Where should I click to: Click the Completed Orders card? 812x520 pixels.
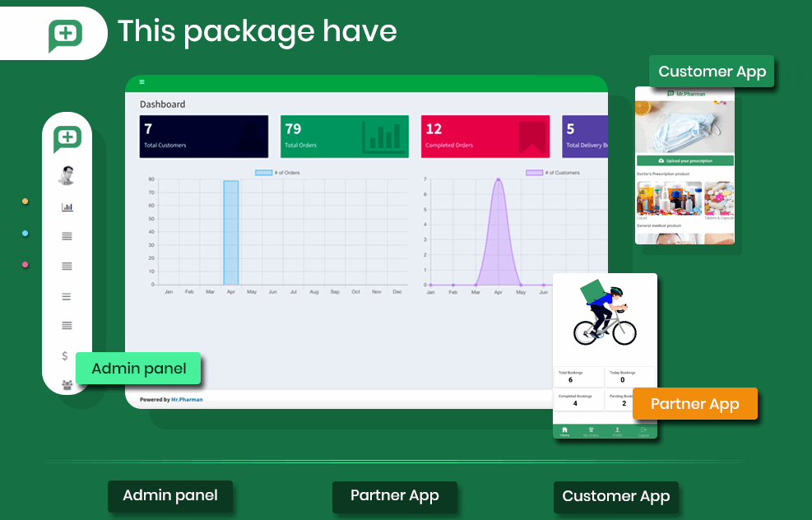click(x=485, y=137)
